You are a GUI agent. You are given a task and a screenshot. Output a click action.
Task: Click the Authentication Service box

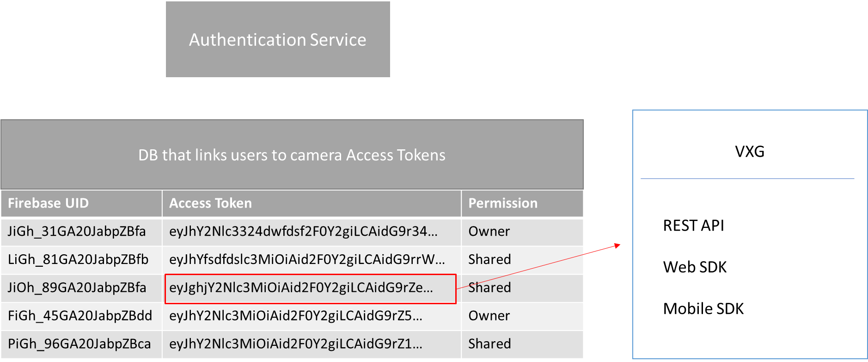pyautogui.click(x=278, y=40)
